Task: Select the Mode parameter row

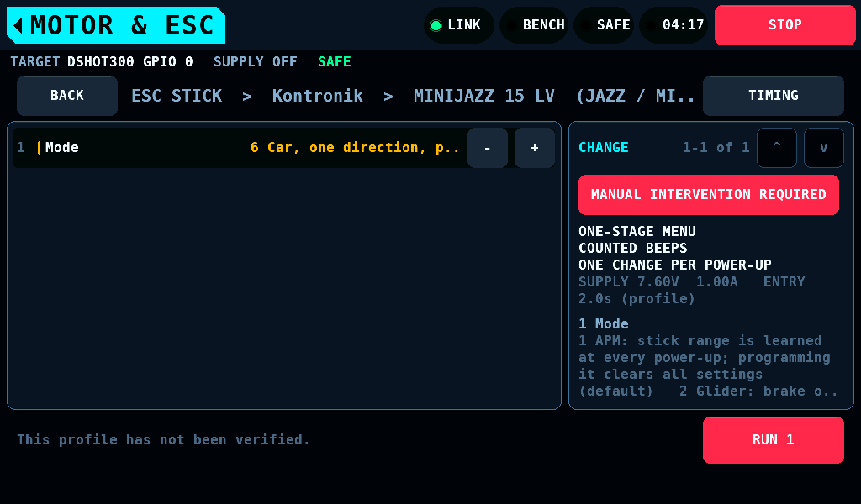Action: (x=284, y=148)
